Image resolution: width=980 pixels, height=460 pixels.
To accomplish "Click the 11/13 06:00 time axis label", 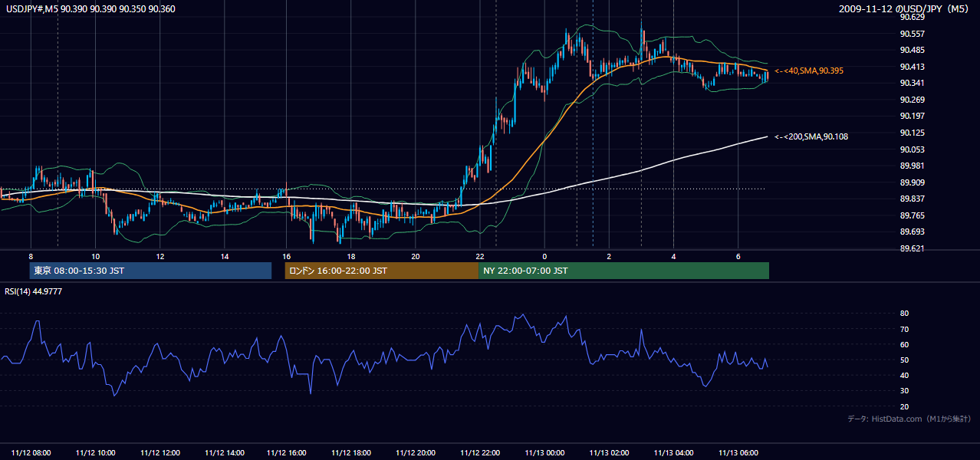I will pos(739,453).
